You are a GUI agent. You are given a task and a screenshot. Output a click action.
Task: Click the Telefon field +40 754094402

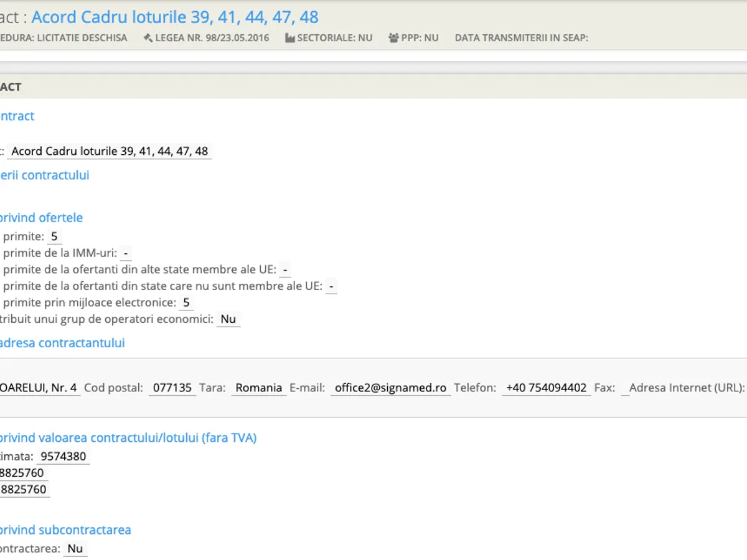coord(546,388)
